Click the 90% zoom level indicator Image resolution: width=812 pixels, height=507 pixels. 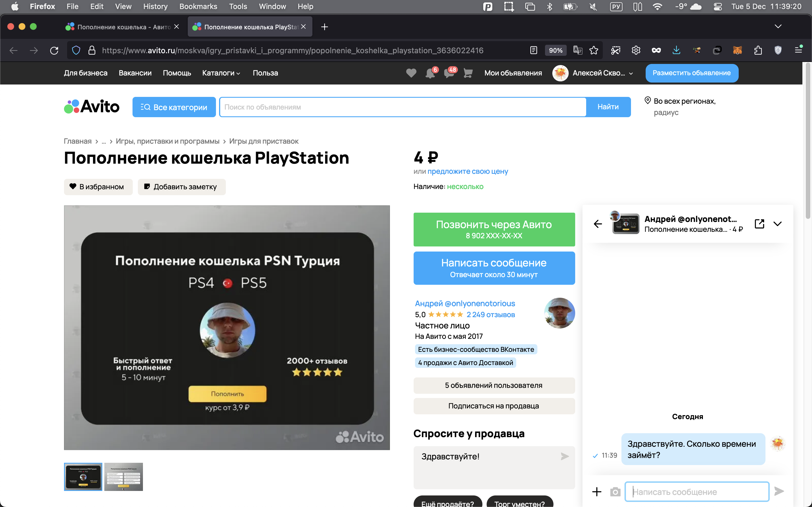tap(555, 50)
